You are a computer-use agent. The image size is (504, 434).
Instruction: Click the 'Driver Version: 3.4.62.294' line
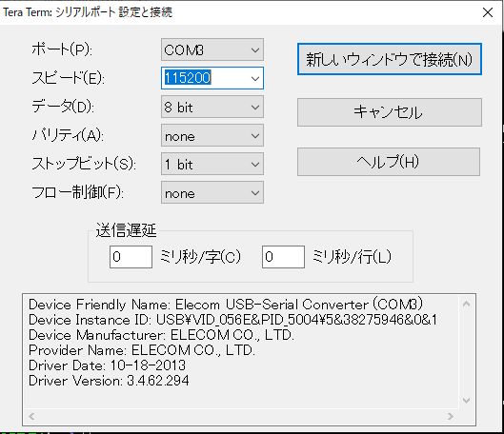pyautogui.click(x=109, y=381)
